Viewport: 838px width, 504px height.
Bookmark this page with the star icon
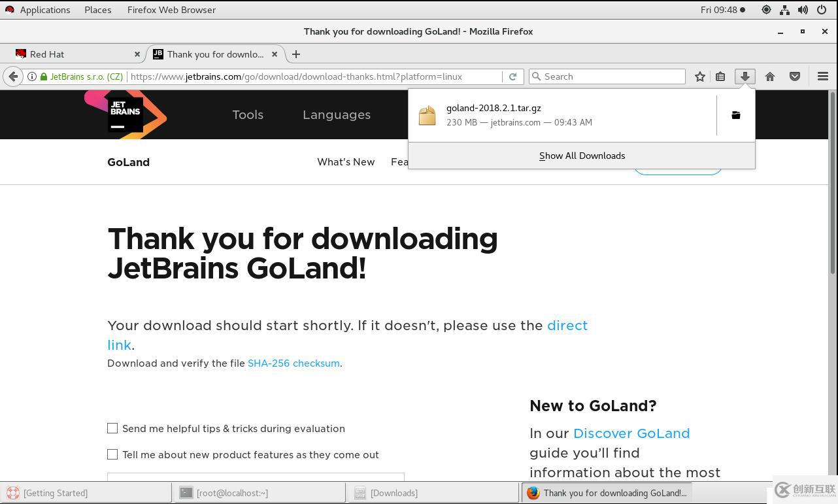coord(700,76)
